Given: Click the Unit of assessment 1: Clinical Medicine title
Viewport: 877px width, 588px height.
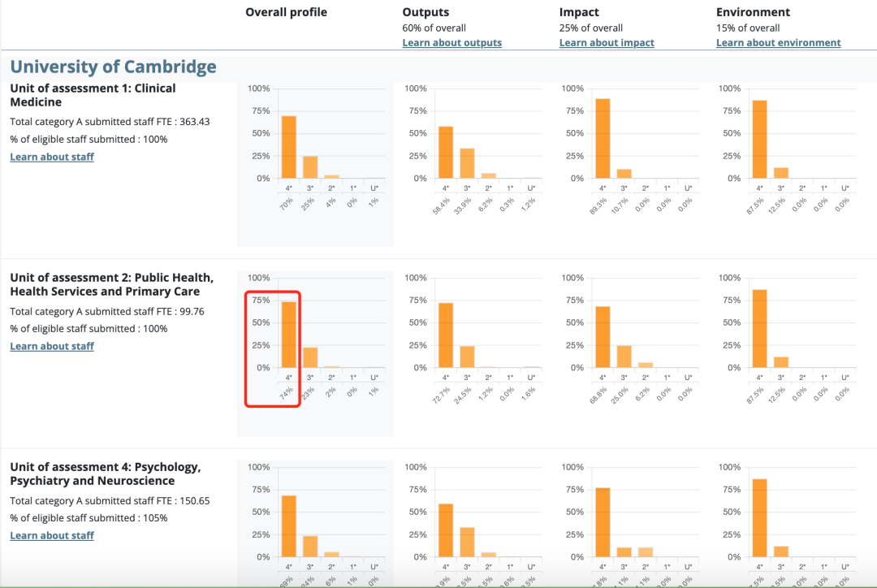Looking at the screenshot, I should coord(93,95).
